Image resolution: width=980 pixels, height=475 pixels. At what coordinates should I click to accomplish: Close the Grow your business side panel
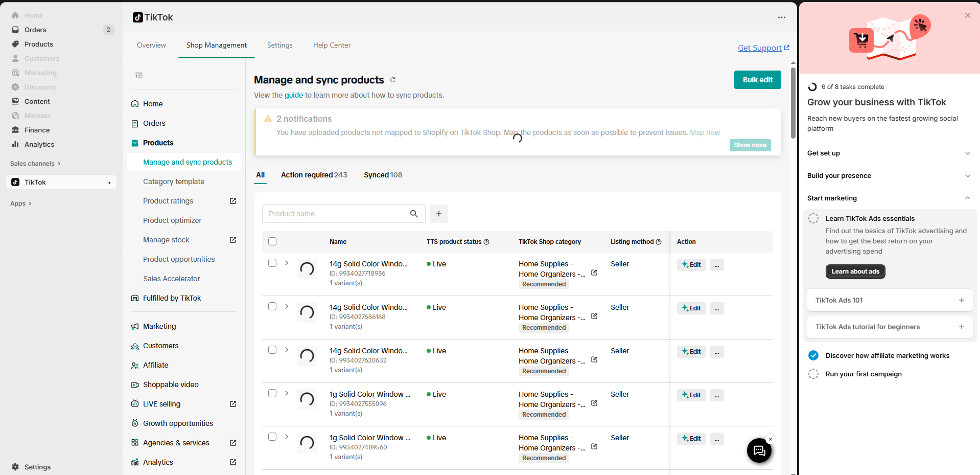coord(968,15)
